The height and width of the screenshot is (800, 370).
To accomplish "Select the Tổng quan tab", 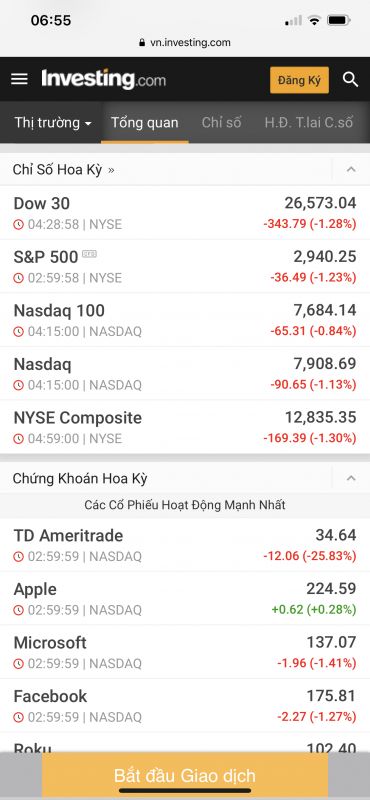I will point(145,122).
